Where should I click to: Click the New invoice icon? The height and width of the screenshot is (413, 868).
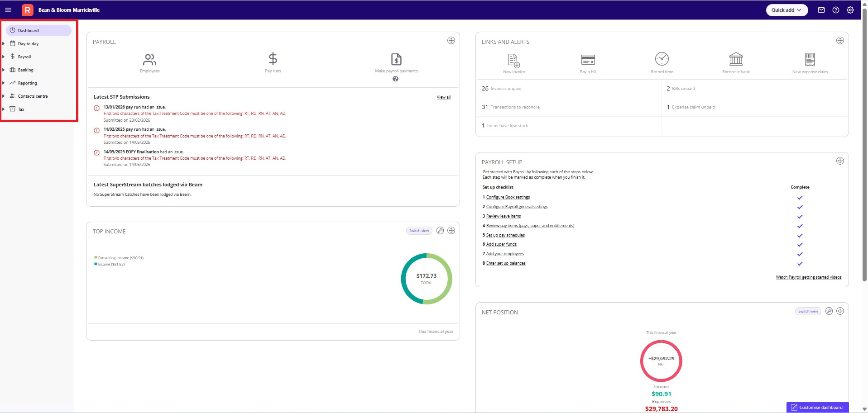click(x=514, y=61)
